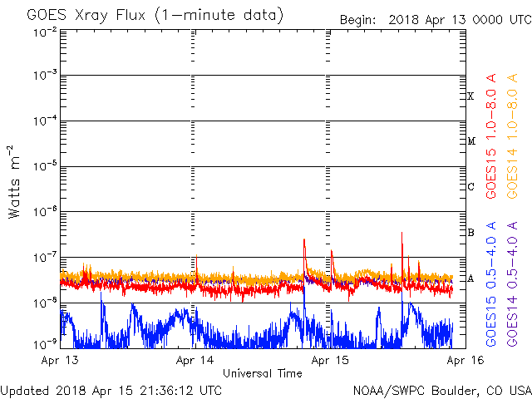The height and width of the screenshot is (399, 532).
Task: Click the 10^-7 y-axis tick label
Action: pos(45,257)
